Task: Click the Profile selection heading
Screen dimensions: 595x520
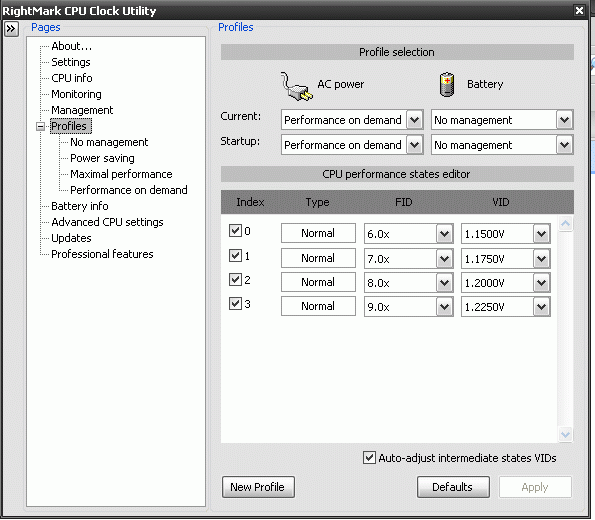Action: click(397, 52)
